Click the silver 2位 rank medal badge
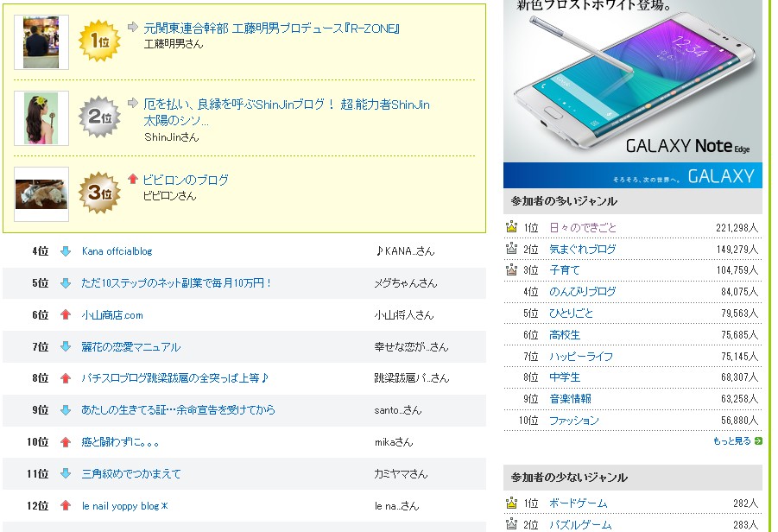The height and width of the screenshot is (532, 778). point(99,117)
